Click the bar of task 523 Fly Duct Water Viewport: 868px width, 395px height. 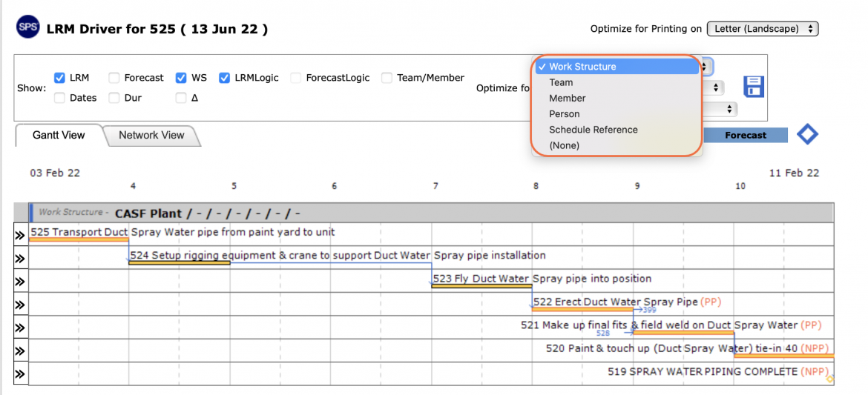point(481,286)
